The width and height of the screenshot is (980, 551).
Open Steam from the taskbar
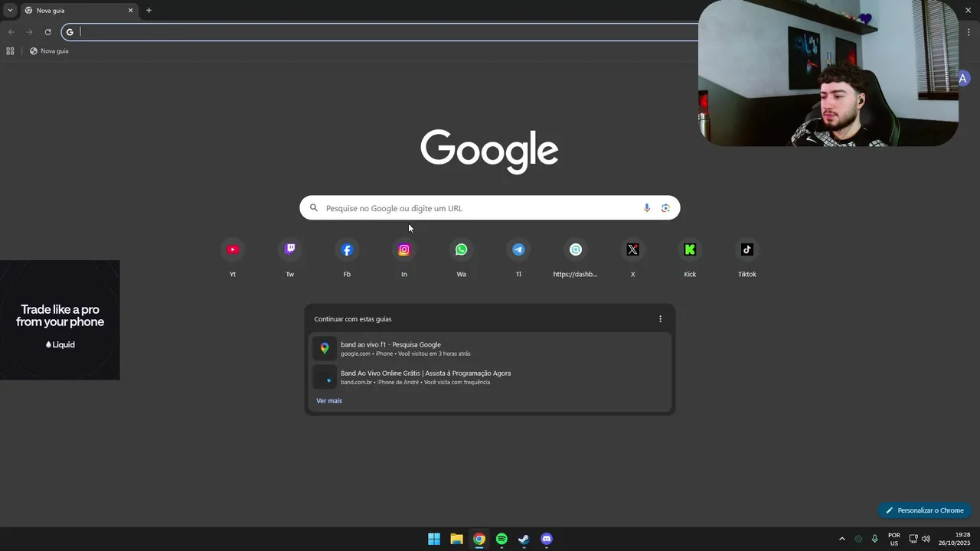tap(524, 539)
